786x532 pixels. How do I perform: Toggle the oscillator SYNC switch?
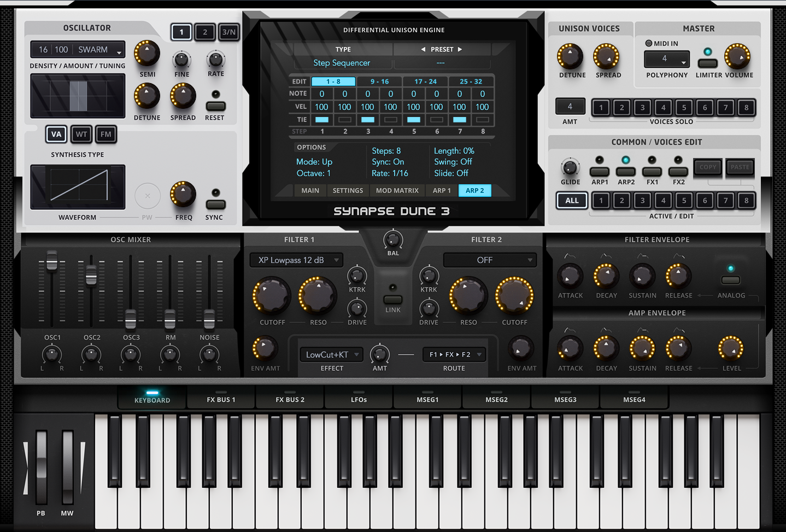click(215, 204)
